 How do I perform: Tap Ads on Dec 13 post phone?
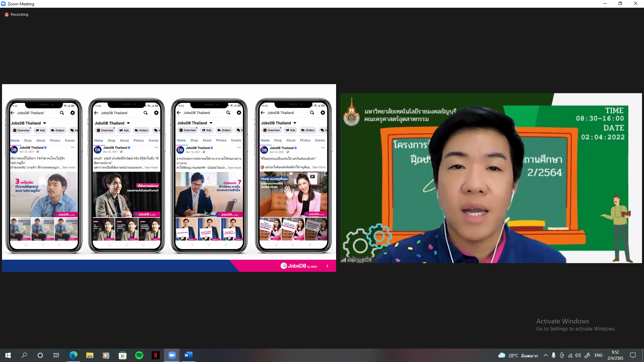point(290,130)
